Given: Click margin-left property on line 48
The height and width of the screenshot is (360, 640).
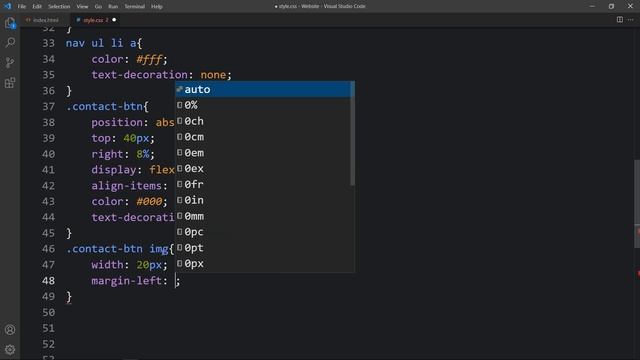Looking at the screenshot, I should coord(127,281).
